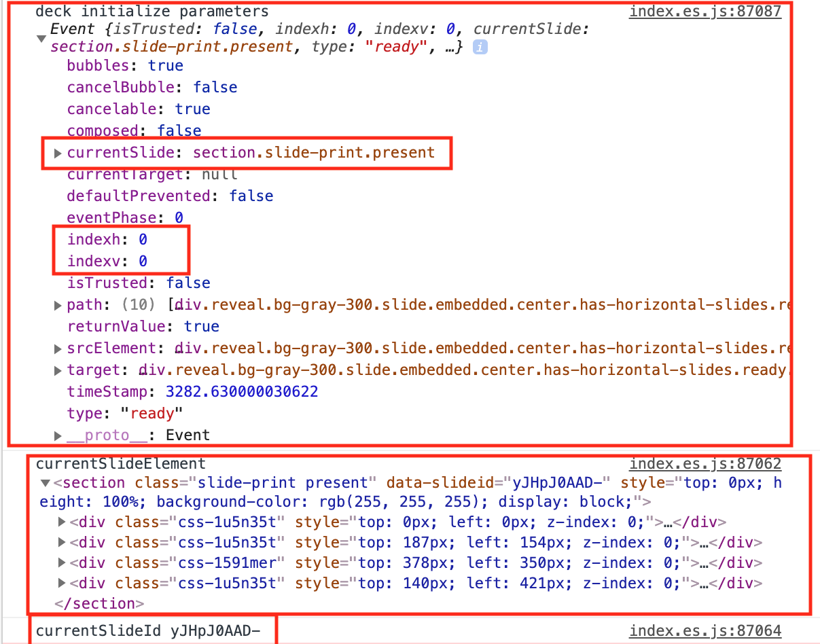The width and height of the screenshot is (820, 644).
Task: Collapse the Event object disclosure triangle
Action: click(x=41, y=38)
